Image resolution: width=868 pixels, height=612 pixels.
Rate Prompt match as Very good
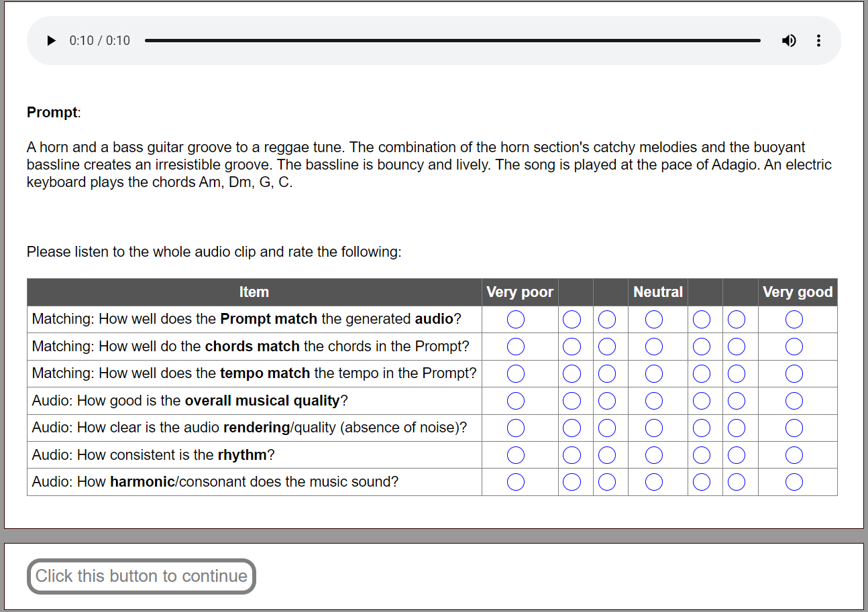coord(794,320)
